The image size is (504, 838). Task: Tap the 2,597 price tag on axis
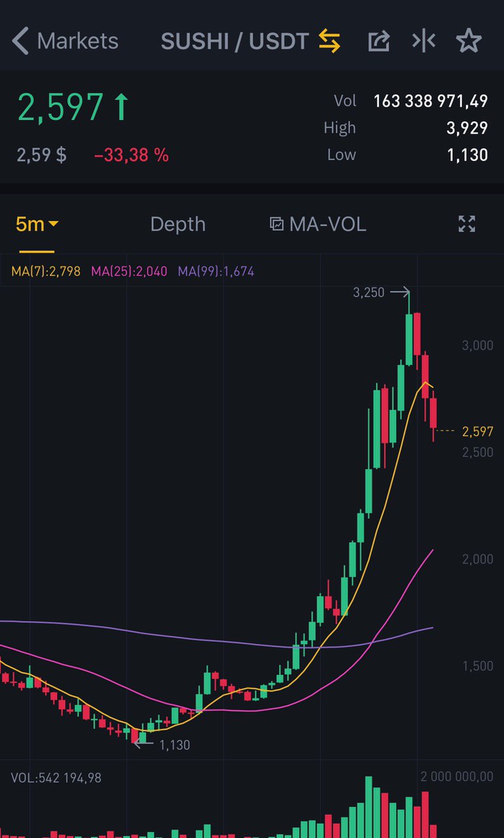tap(478, 431)
